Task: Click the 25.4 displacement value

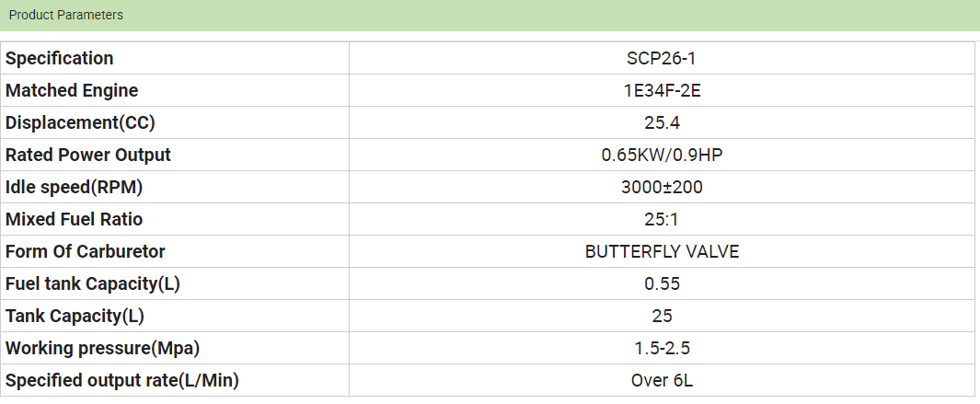Action: pyautogui.click(x=662, y=122)
